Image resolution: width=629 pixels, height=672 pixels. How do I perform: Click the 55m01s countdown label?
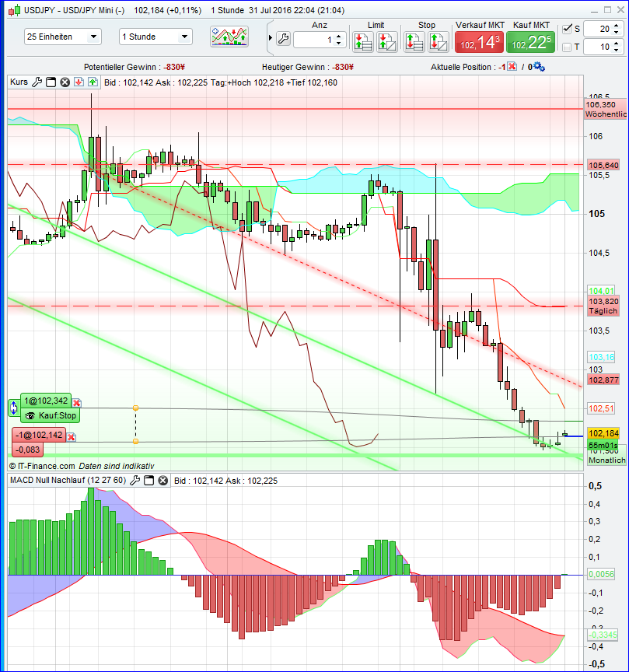point(603,446)
